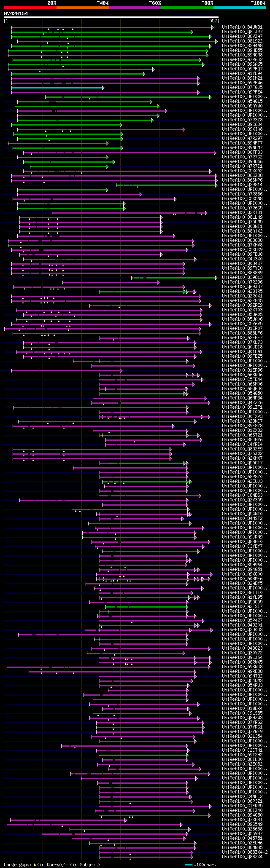Select the UniRef100_C4NFL2 label

point(242,797)
